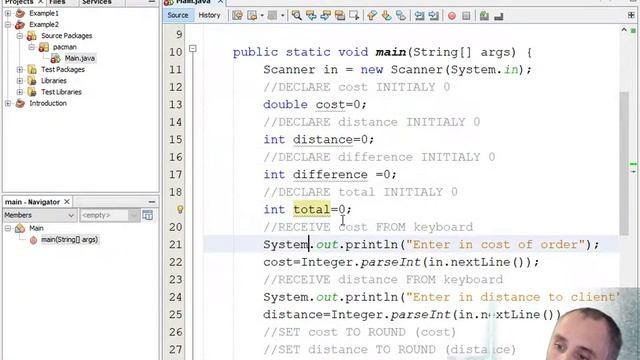The image size is (640, 360).
Task: Click the Libraries folder icon
Action: [32, 81]
